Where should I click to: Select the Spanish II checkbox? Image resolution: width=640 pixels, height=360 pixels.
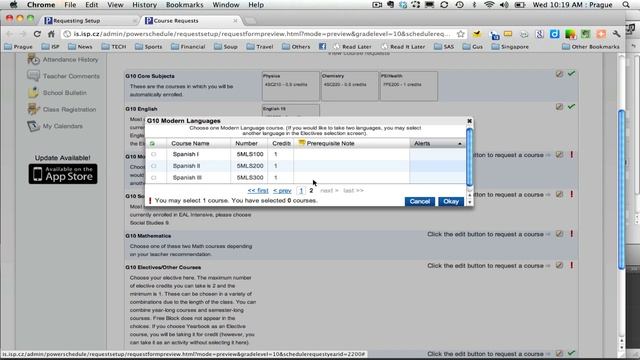[x=153, y=166]
